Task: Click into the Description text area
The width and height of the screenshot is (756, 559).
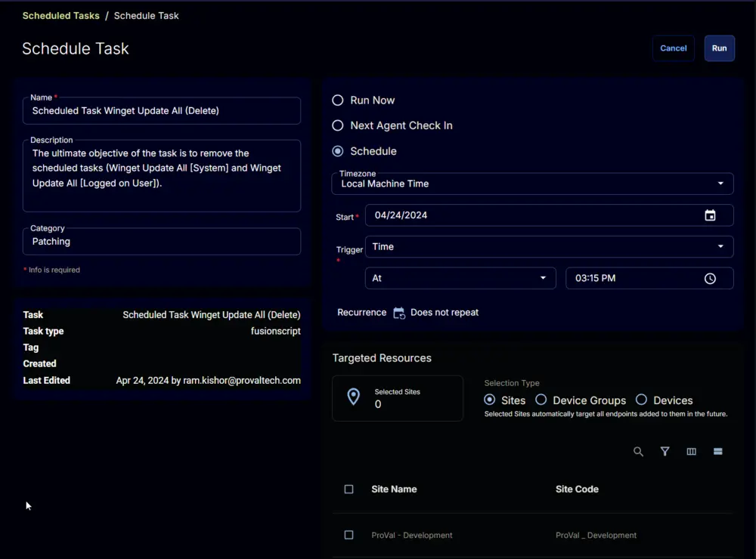Action: [162, 176]
